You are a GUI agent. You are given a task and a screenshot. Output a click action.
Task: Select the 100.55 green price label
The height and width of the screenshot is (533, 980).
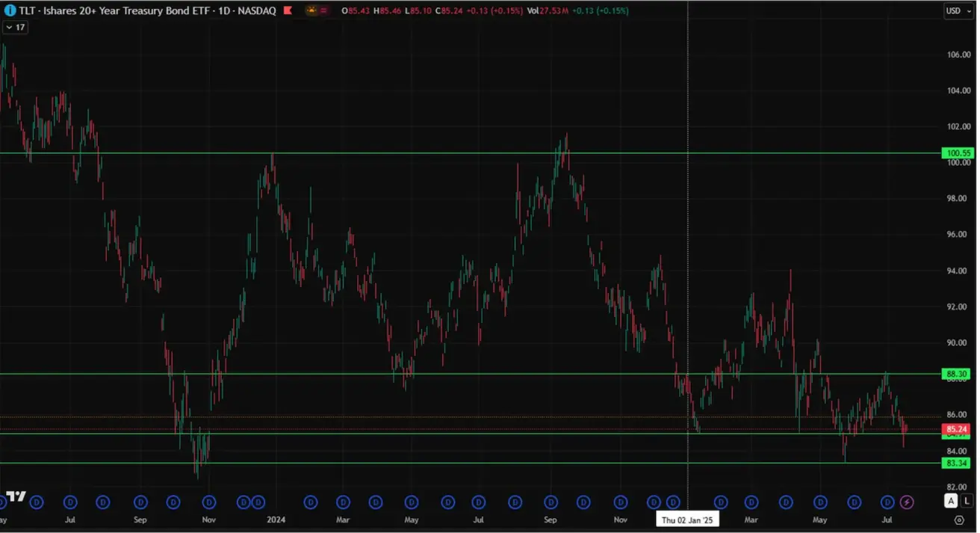click(958, 153)
